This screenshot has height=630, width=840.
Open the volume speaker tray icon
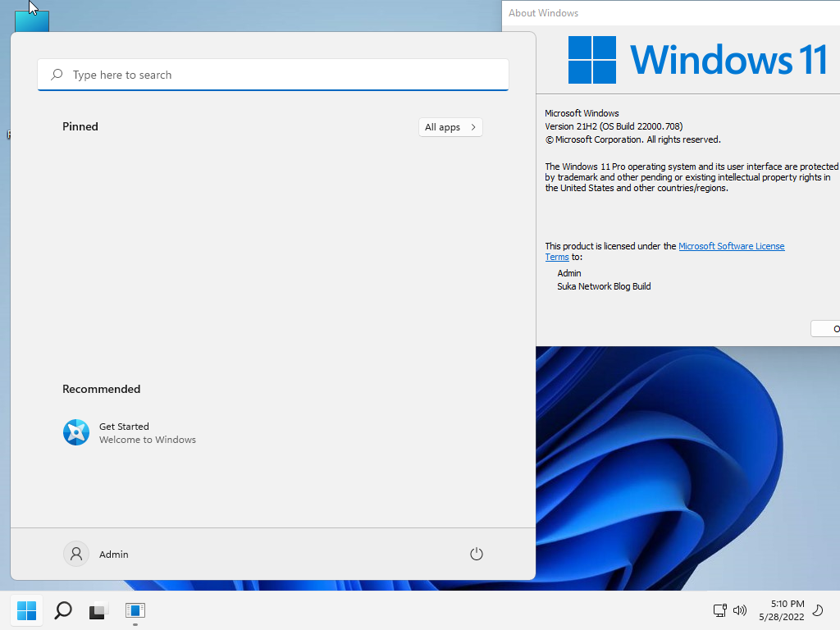[740, 610]
